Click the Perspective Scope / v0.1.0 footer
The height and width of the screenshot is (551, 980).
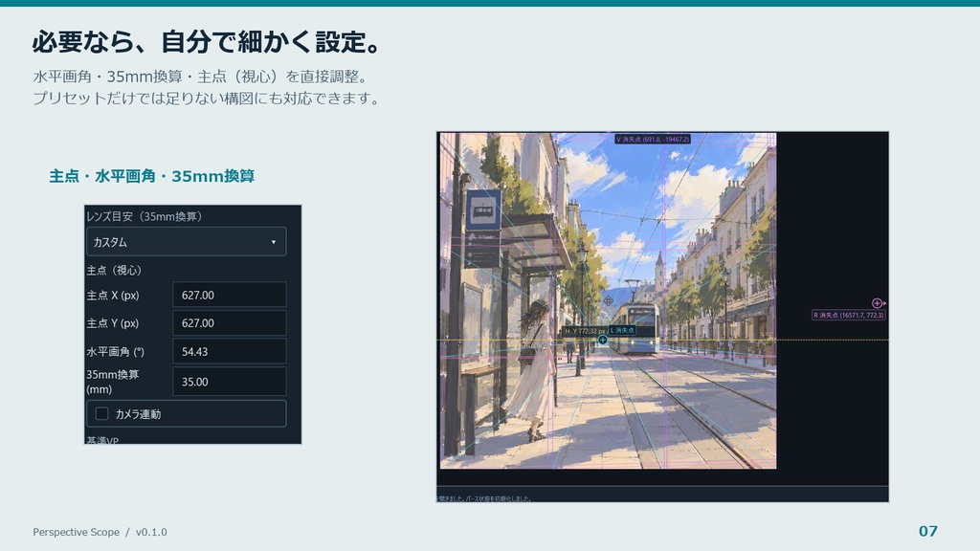click(100, 532)
